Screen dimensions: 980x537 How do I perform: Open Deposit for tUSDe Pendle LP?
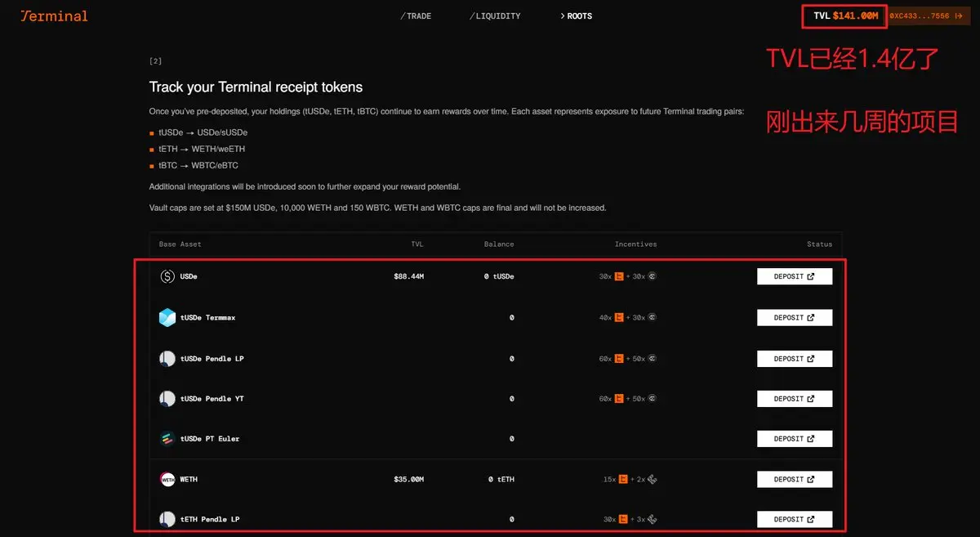coord(795,358)
